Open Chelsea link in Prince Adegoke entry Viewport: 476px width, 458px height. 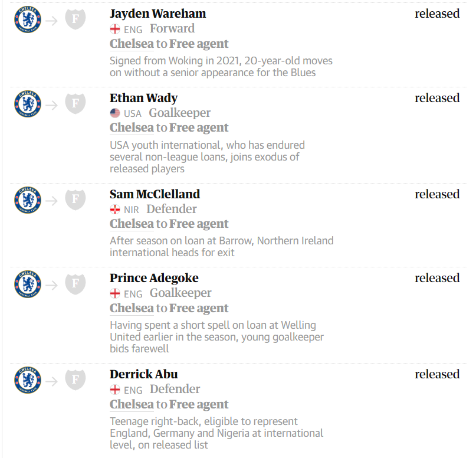[x=132, y=308]
